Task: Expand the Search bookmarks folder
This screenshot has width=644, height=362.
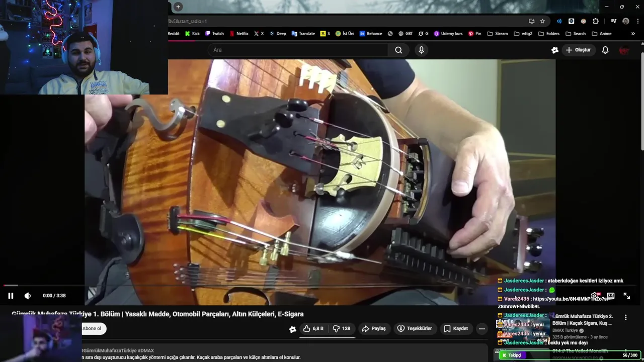Action: click(x=576, y=34)
